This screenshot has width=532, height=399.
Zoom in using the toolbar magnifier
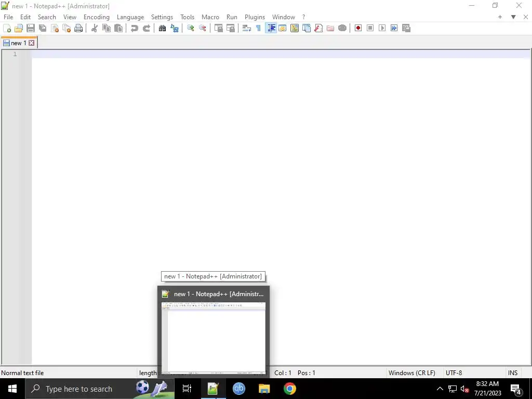pyautogui.click(x=191, y=28)
